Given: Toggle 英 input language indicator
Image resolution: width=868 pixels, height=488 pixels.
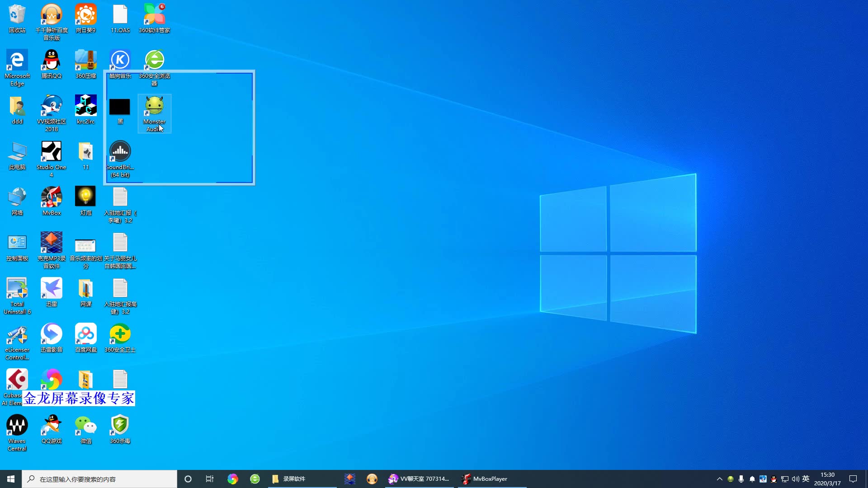Looking at the screenshot, I should [806, 479].
